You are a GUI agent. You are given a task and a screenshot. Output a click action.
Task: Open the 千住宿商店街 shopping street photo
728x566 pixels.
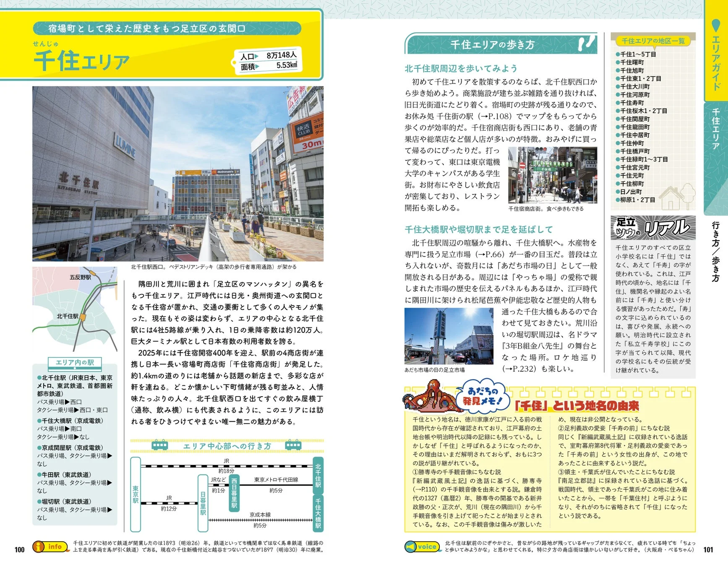(552, 175)
